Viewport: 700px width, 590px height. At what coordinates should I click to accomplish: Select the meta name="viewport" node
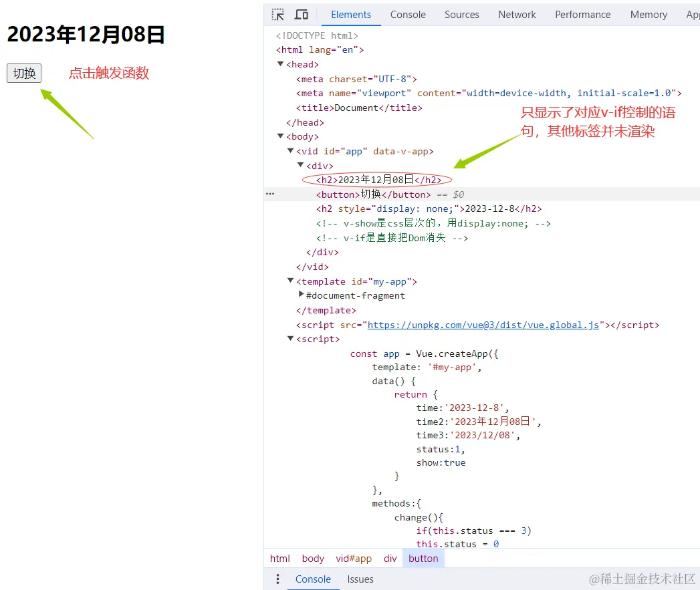click(489, 94)
